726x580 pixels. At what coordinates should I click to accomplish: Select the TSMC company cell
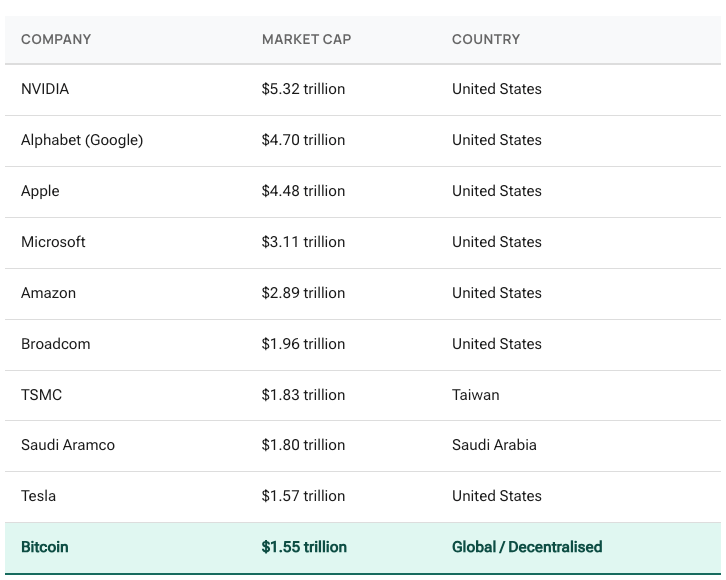[41, 395]
